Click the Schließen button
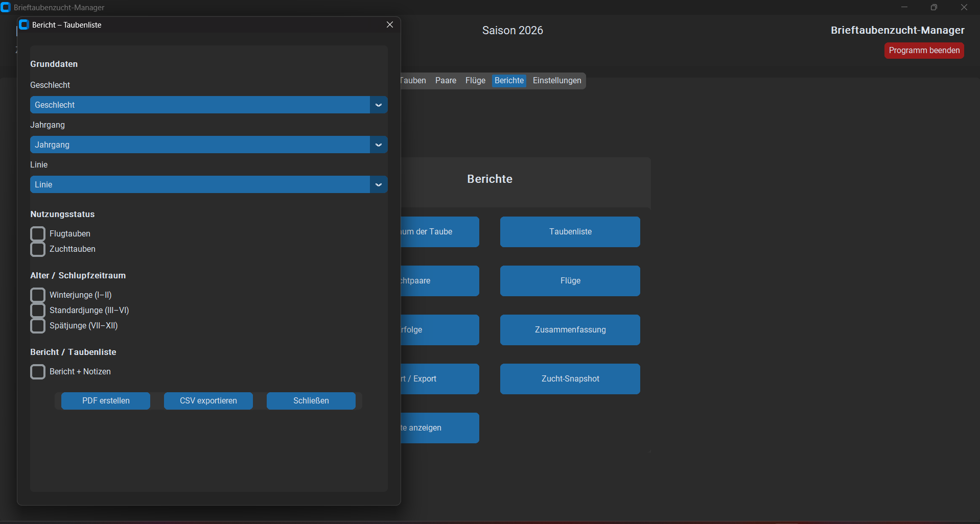980x524 pixels. coord(311,401)
